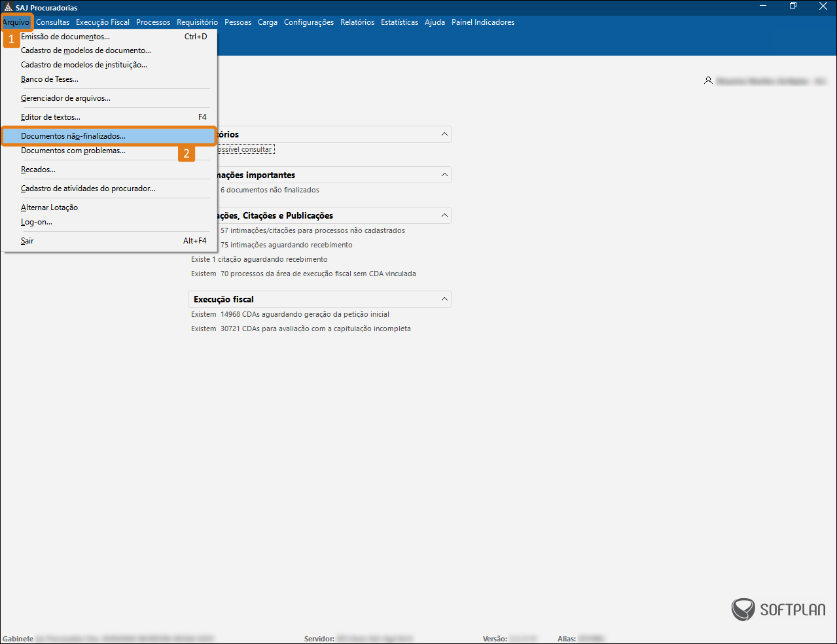Select Documentos não-finalizados menu entry

73,136
